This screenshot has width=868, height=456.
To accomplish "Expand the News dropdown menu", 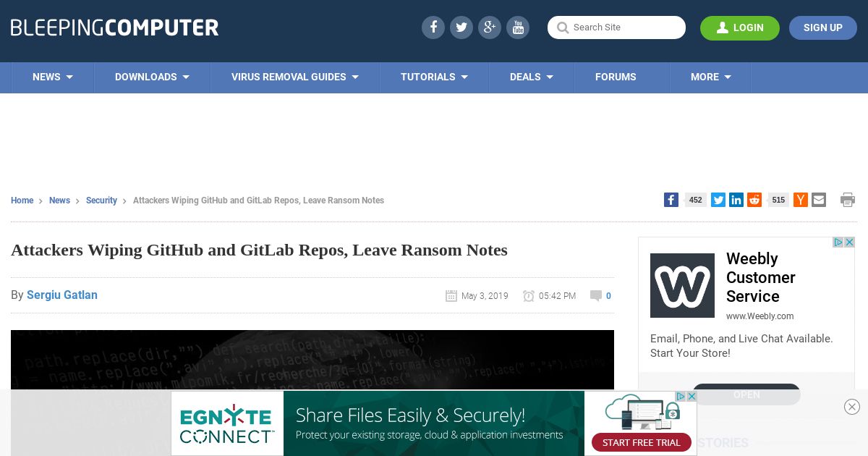I will point(52,77).
